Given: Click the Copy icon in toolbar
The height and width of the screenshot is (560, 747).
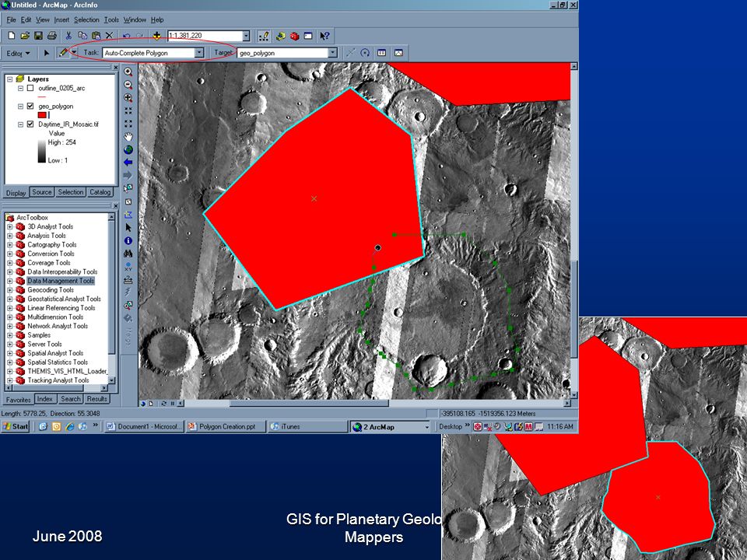Looking at the screenshot, I should 82,36.
